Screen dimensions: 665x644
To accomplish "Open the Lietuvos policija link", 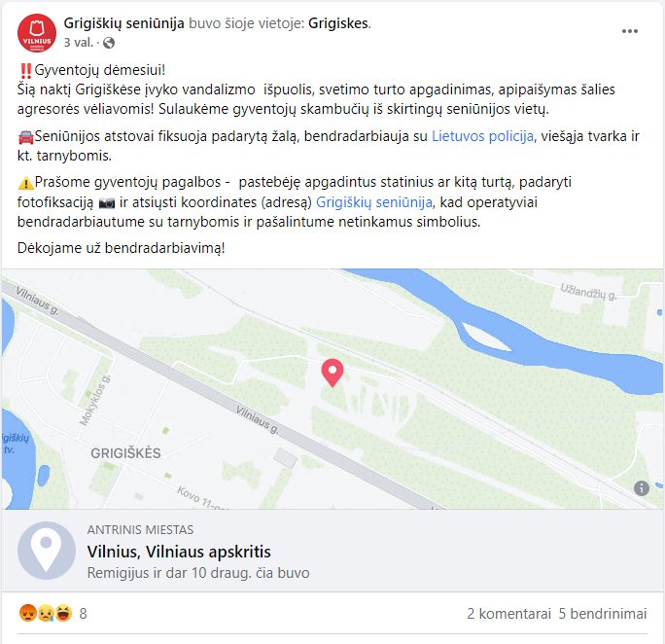I will (x=482, y=136).
